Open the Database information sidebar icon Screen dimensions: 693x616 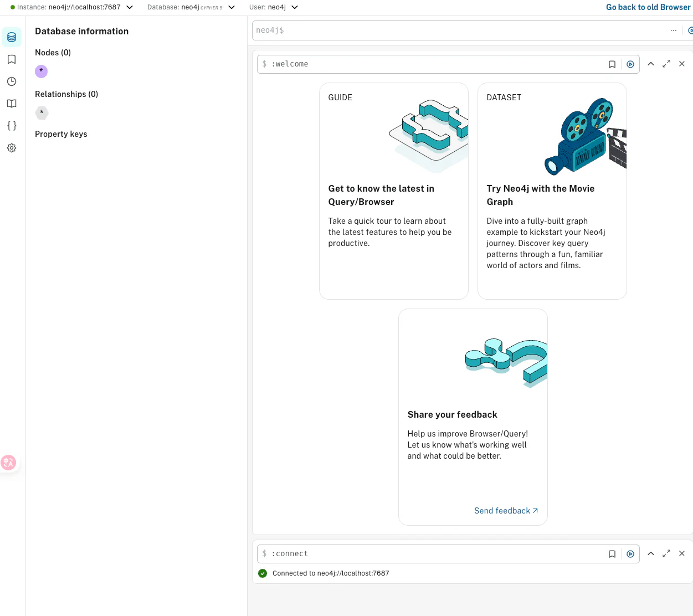pyautogui.click(x=12, y=37)
